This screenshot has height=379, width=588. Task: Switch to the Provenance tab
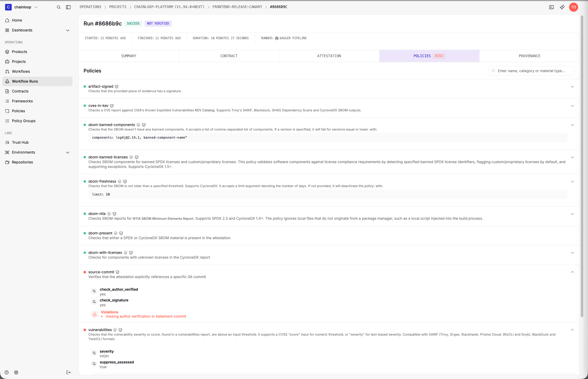pos(529,56)
